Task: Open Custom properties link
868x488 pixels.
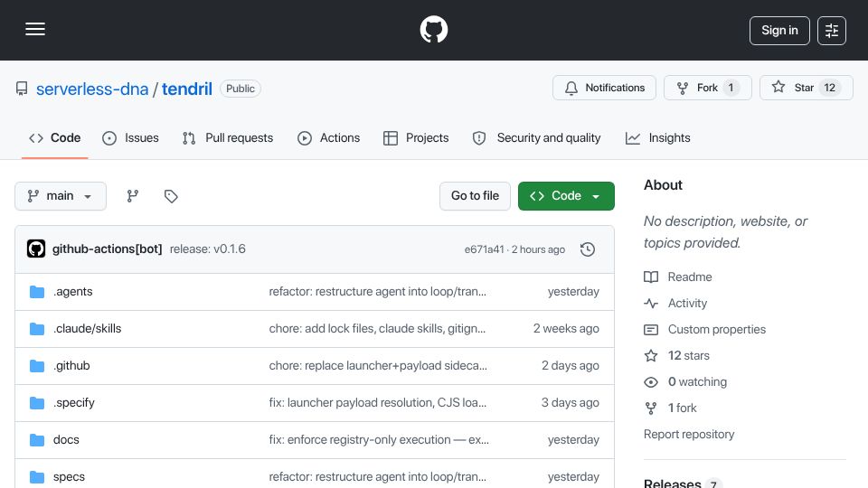Action: pos(717,329)
